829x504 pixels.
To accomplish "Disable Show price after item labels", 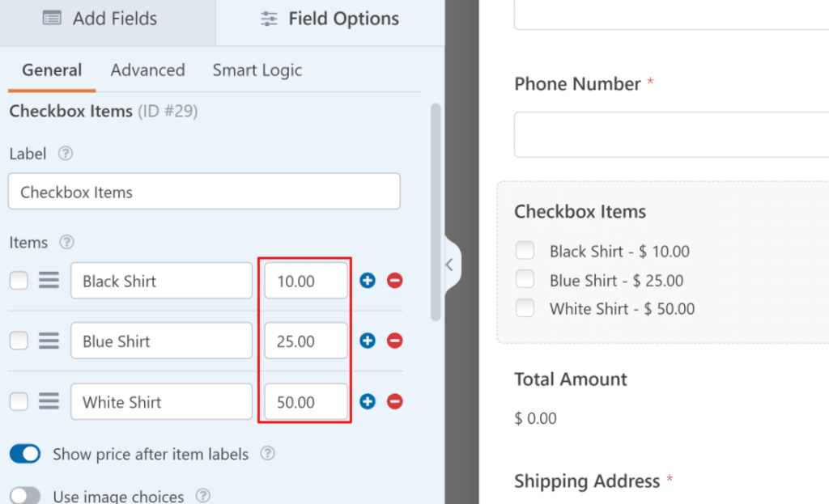I will [x=24, y=454].
